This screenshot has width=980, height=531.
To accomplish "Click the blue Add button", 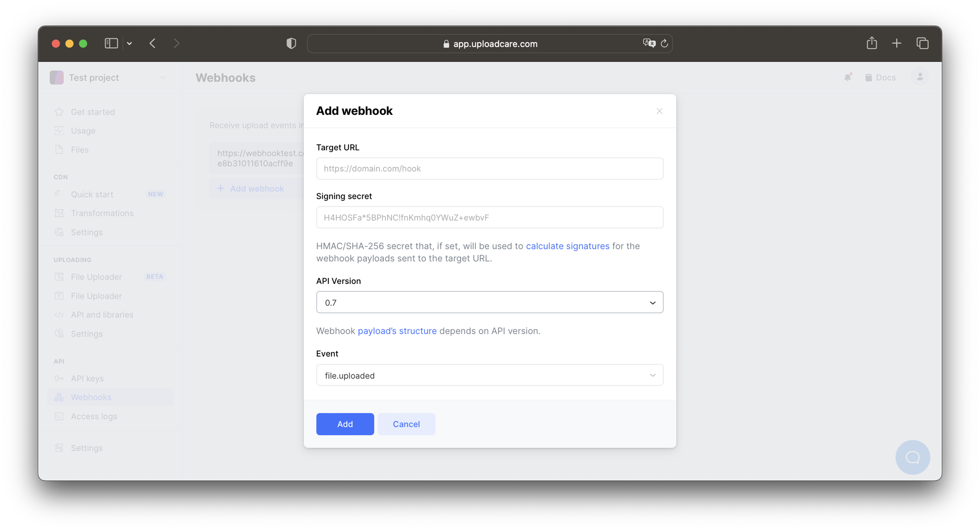I will 345,424.
